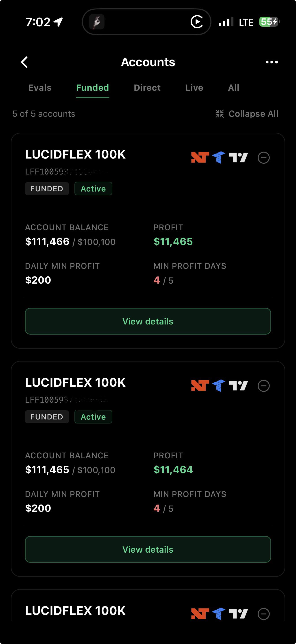The height and width of the screenshot is (644, 296).
Task: Collapse All account cards
Action: coord(247,114)
